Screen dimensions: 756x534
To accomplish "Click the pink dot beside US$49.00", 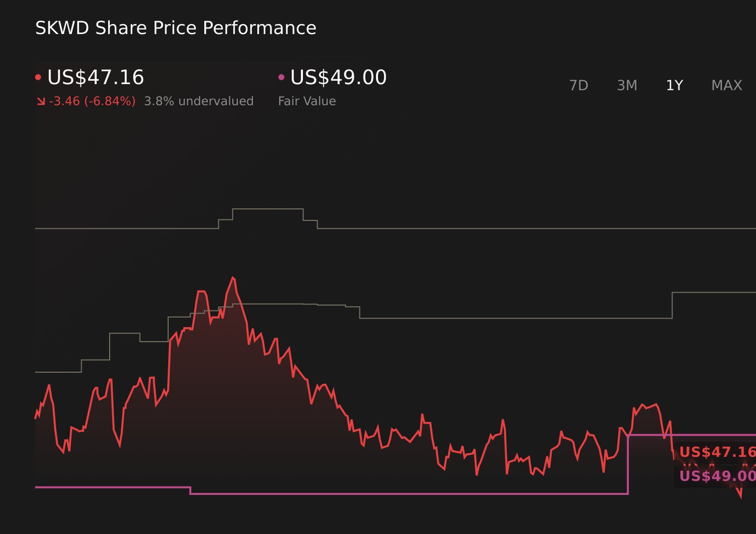I will click(281, 77).
